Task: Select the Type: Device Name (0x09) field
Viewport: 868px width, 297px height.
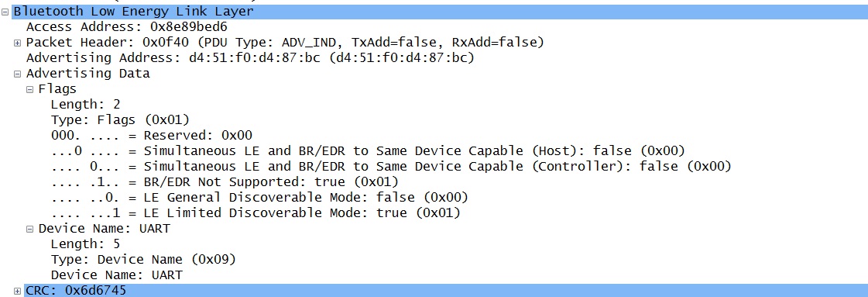Action: pyautogui.click(x=143, y=259)
